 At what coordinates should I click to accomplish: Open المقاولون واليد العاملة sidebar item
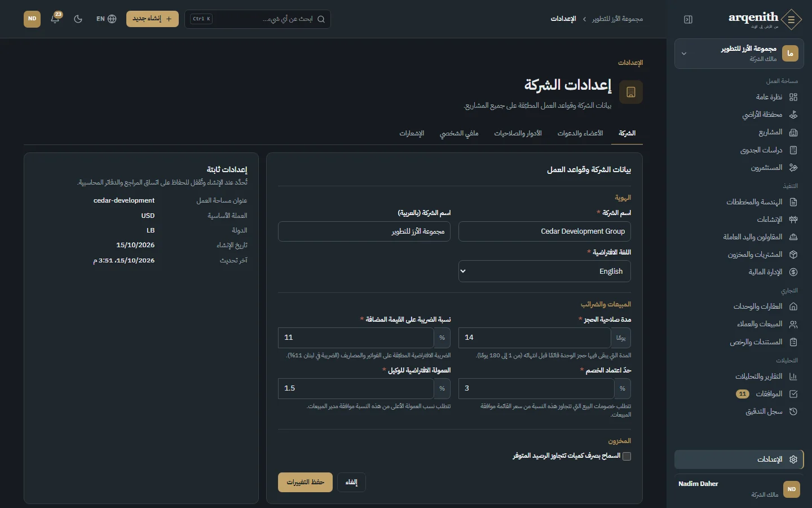click(x=739, y=237)
